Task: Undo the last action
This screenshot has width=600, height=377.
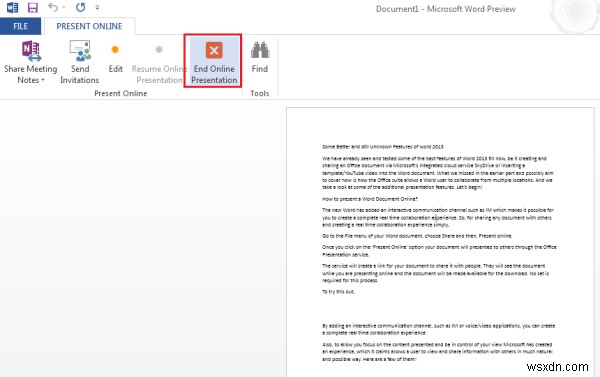Action: click(53, 7)
